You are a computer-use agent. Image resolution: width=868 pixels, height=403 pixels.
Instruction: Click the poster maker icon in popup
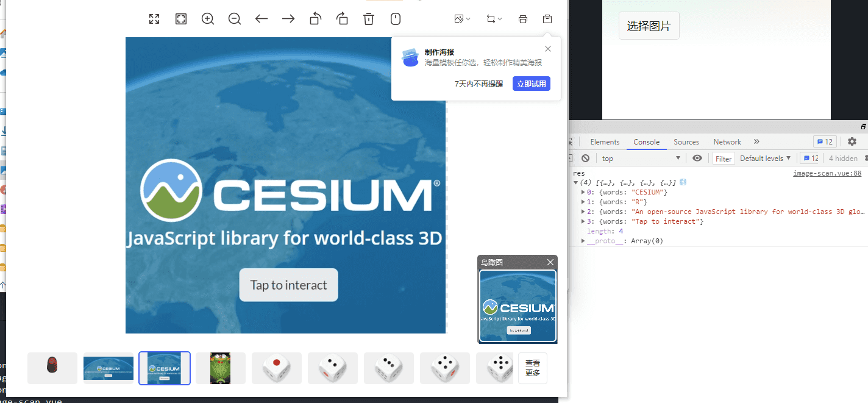coord(410,57)
